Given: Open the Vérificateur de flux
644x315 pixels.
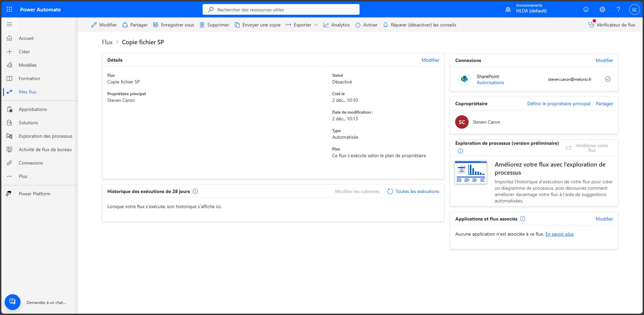Looking at the screenshot, I should [612, 25].
